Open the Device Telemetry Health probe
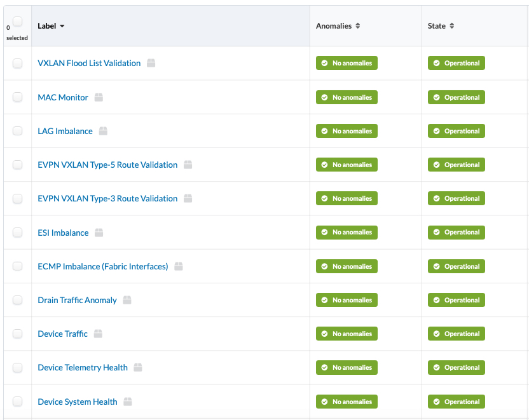 click(x=83, y=367)
